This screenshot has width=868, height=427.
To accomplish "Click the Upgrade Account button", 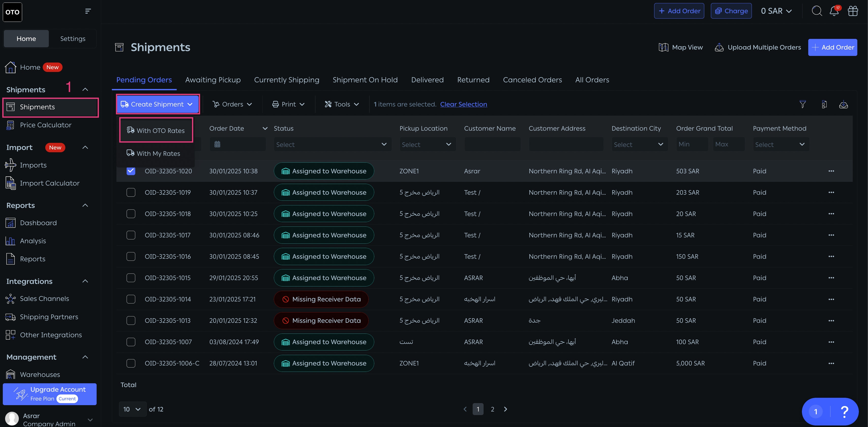I will [x=50, y=394].
